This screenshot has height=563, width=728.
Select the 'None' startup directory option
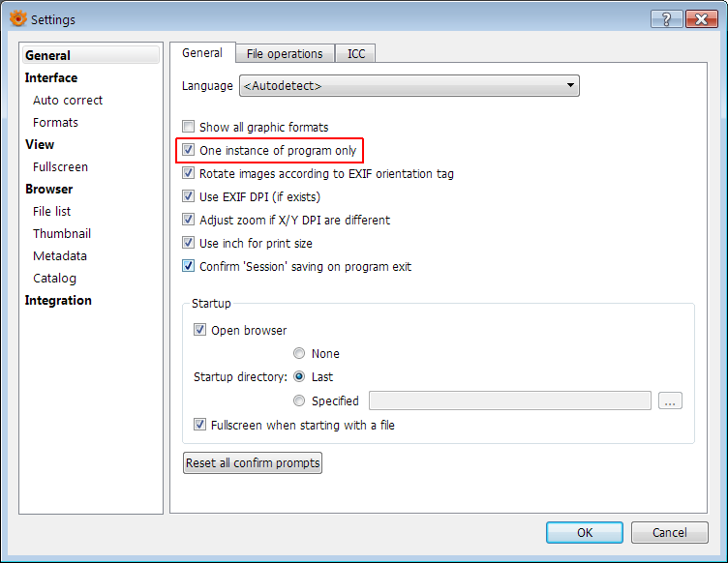click(299, 354)
